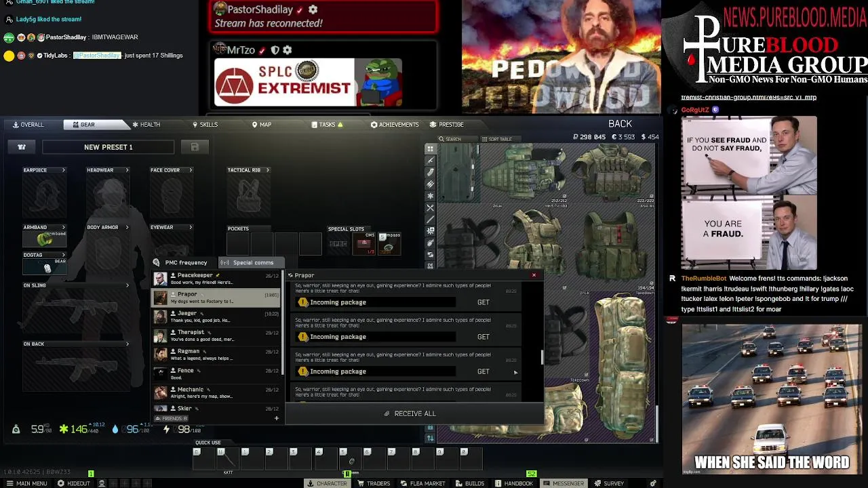
Task: Expand the On Sling weapon slot arrow
Action: (127, 285)
